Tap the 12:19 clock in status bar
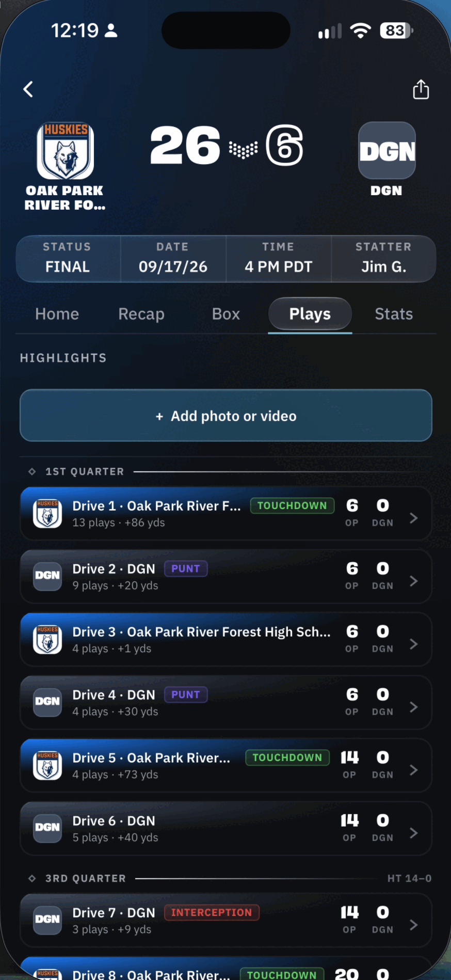451x980 pixels. pyautogui.click(x=75, y=30)
